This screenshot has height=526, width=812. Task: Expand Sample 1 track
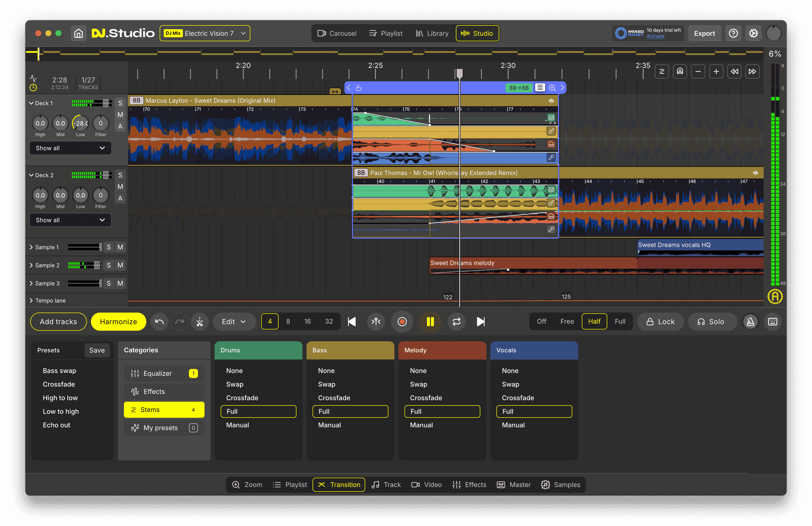(31, 247)
